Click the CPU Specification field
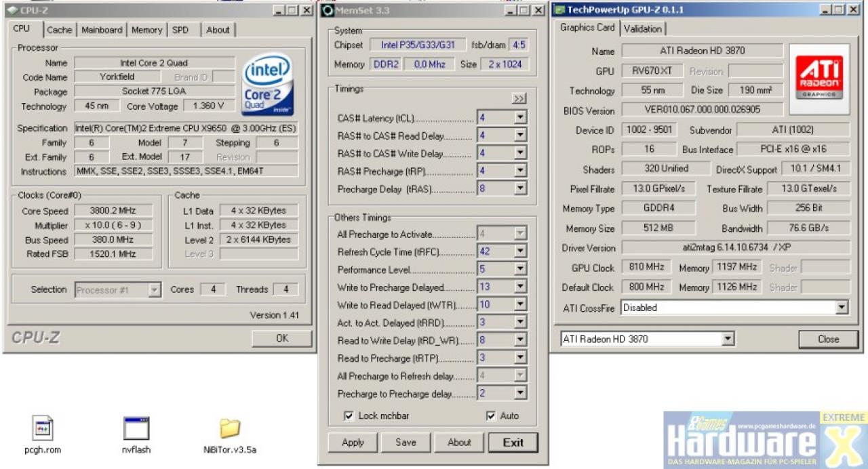This screenshot has width=868, height=469. point(186,128)
